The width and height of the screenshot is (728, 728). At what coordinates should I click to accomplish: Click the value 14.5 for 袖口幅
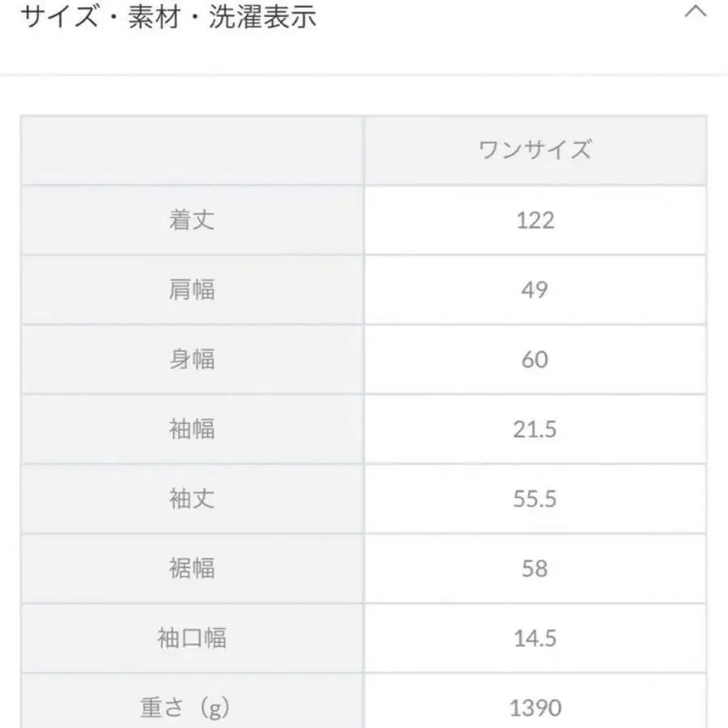click(535, 638)
